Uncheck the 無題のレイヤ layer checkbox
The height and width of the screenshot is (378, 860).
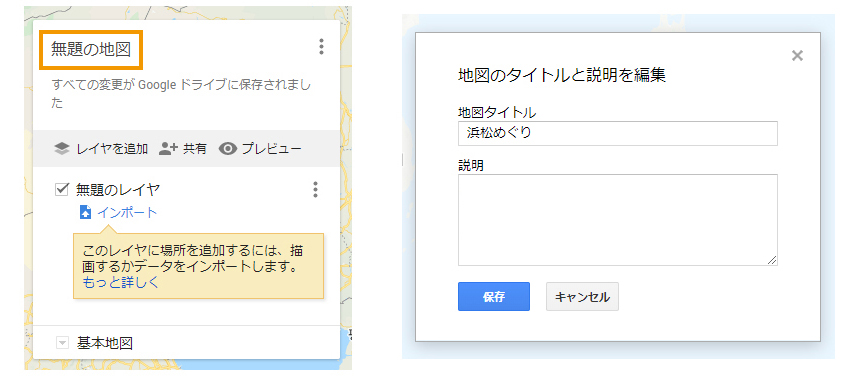tap(62, 190)
